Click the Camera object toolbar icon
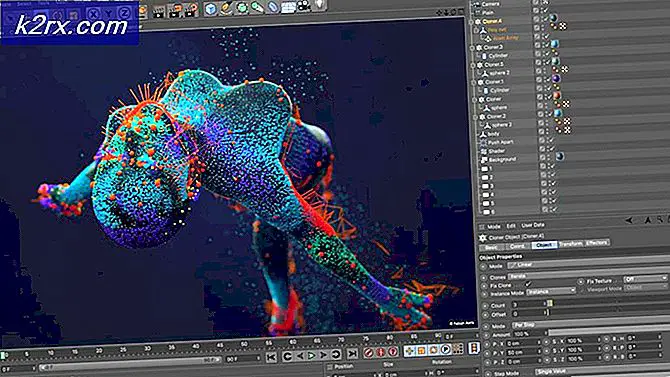Image resolution: width=670 pixels, height=377 pixels. [x=304, y=6]
